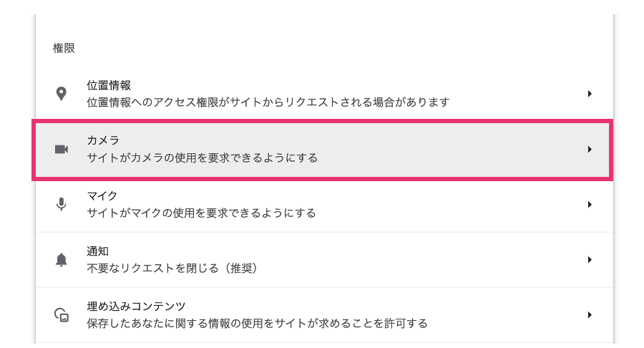Open the カメラ row chevron arrow

[x=590, y=149]
